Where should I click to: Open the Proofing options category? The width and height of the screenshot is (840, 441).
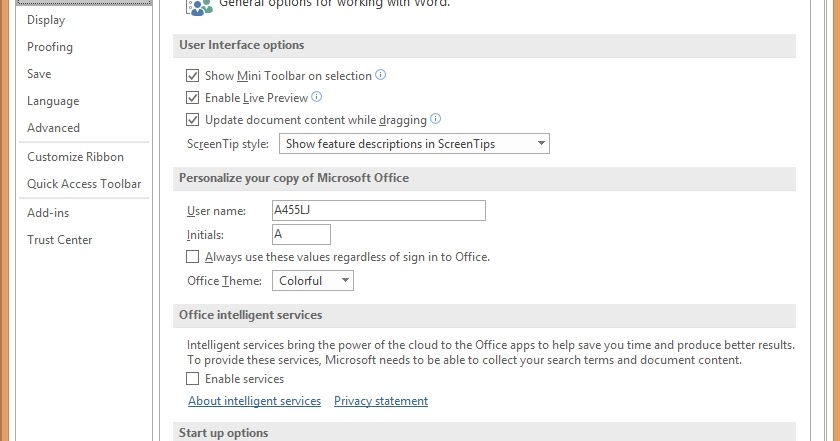(50, 47)
